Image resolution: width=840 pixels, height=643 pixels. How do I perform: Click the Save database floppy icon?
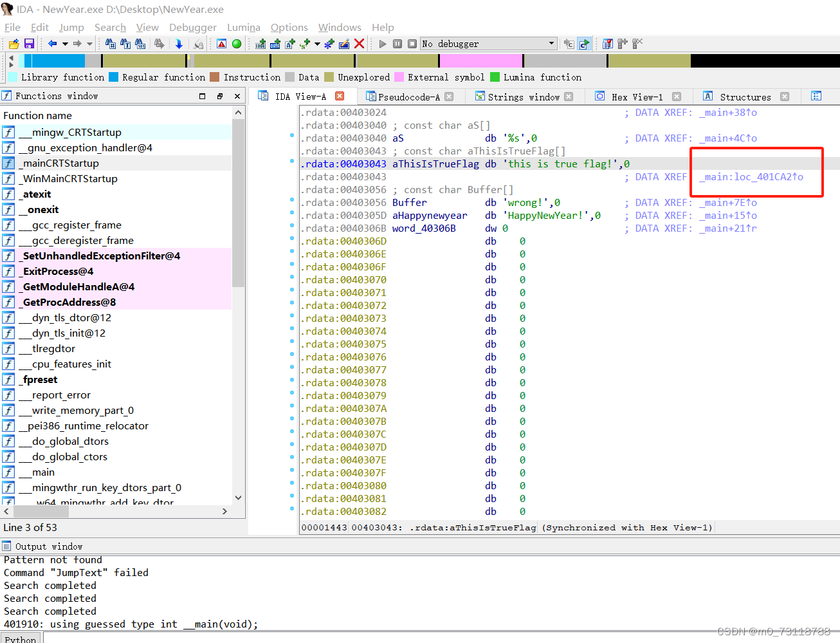coord(29,44)
